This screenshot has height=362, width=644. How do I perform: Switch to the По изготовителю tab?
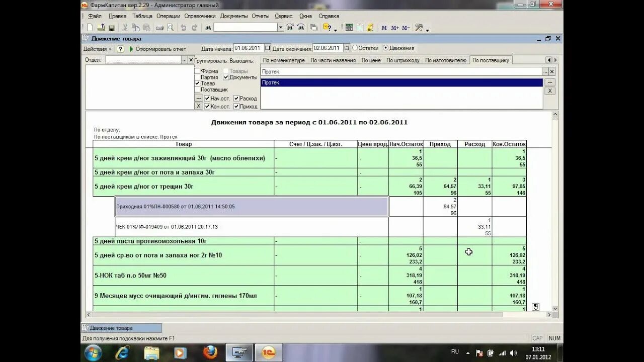(x=446, y=60)
